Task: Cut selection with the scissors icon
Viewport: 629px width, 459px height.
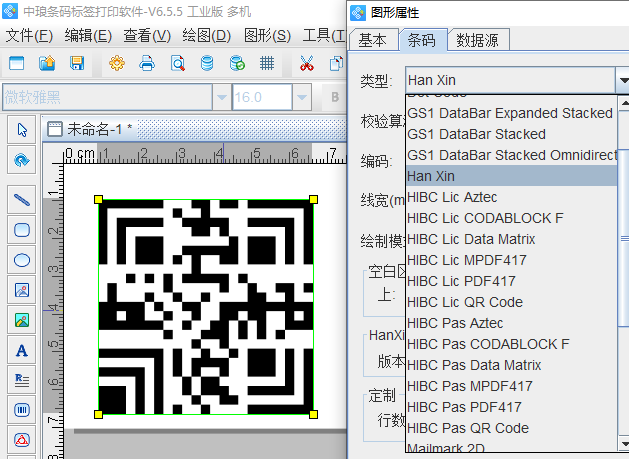Action: (307, 63)
